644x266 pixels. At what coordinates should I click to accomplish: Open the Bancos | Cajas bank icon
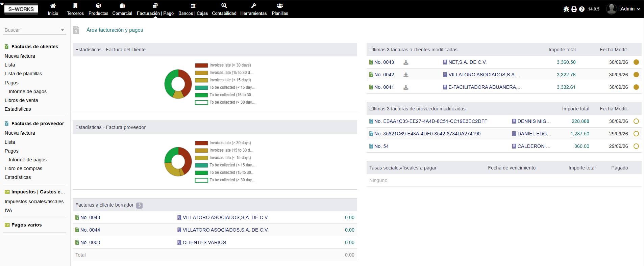(x=193, y=6)
